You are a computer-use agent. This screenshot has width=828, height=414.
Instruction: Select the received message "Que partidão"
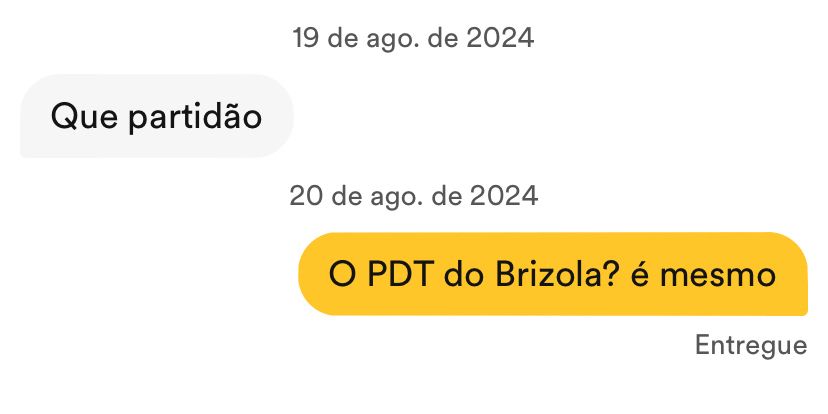point(156,116)
